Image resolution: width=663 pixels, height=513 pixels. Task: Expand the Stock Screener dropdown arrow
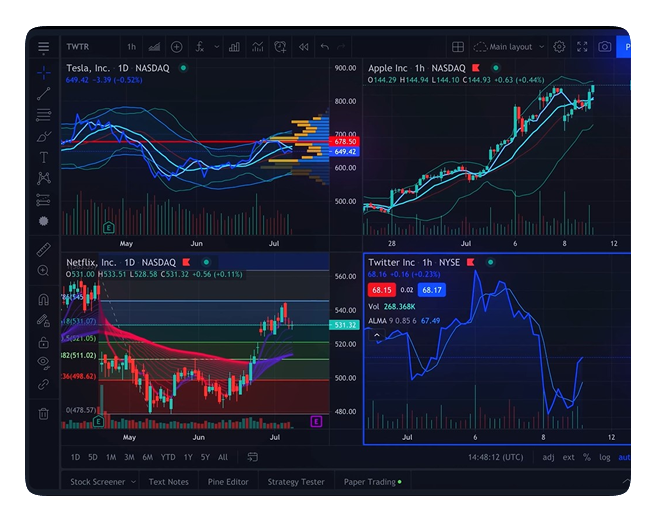pos(133,482)
